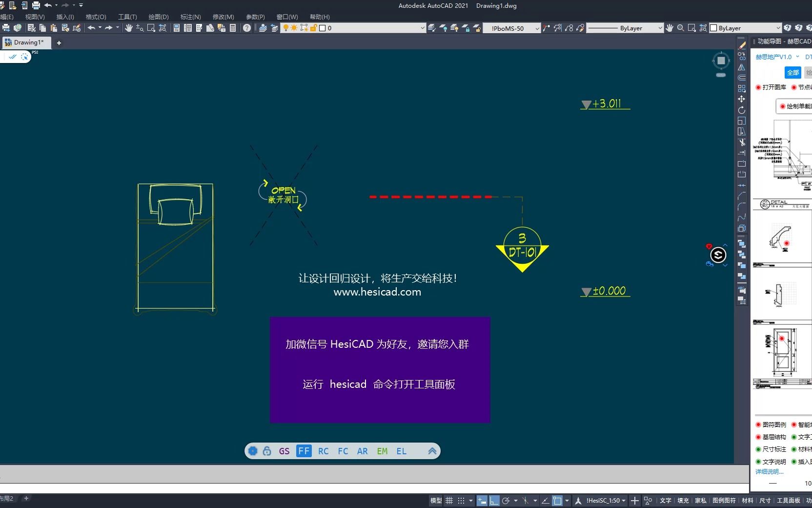The height and width of the screenshot is (508, 812).
Task: Click the 图例图符 button in the status bar
Action: coord(724,500)
